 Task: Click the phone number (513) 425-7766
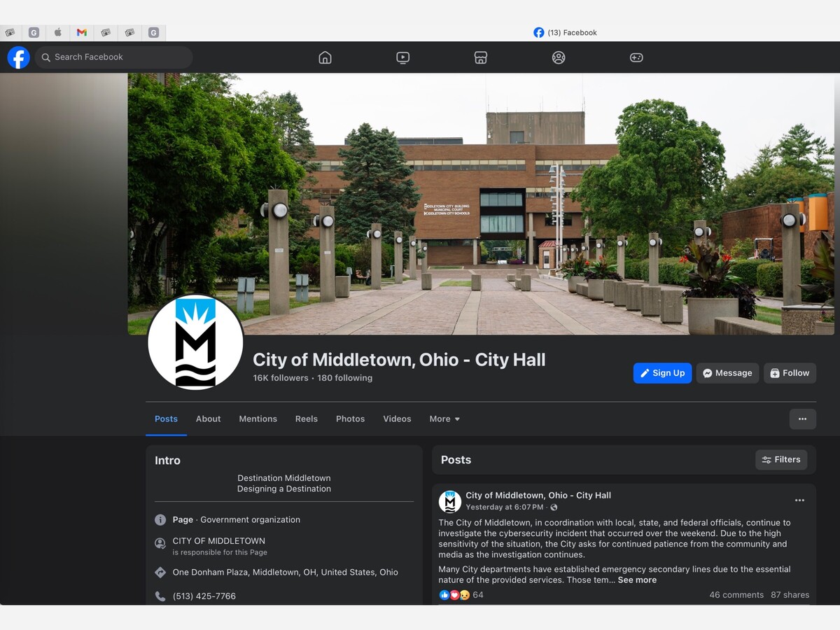click(204, 596)
